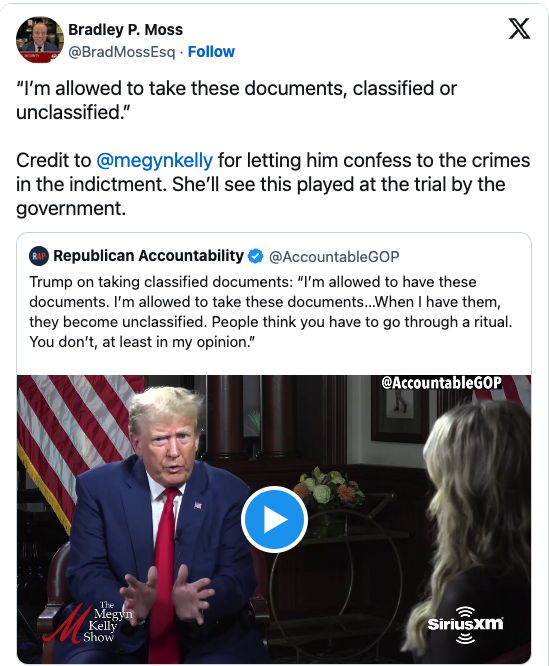Click the @AccountableGOP video watermark

(x=442, y=383)
